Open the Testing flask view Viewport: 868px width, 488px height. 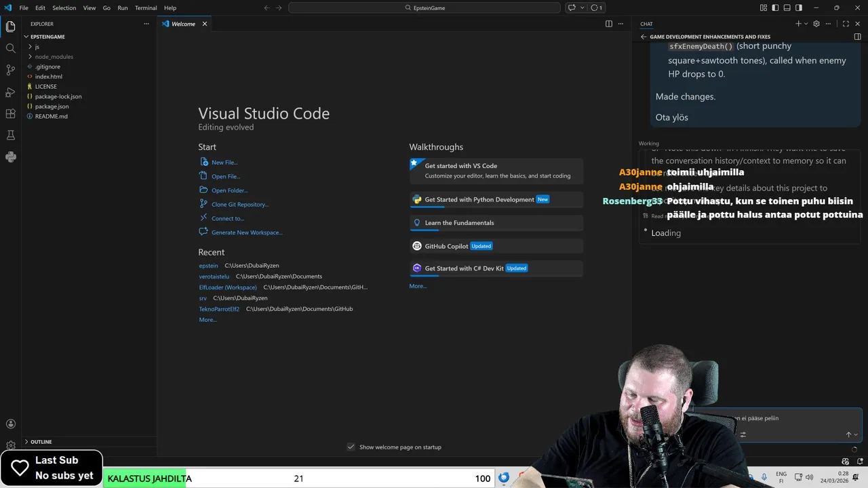10,135
